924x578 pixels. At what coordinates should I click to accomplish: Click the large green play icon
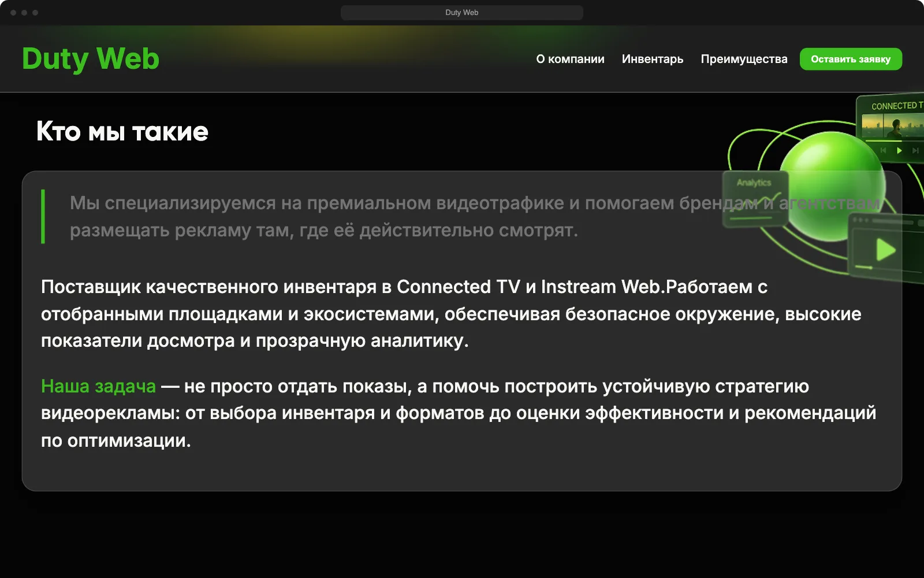point(886,250)
